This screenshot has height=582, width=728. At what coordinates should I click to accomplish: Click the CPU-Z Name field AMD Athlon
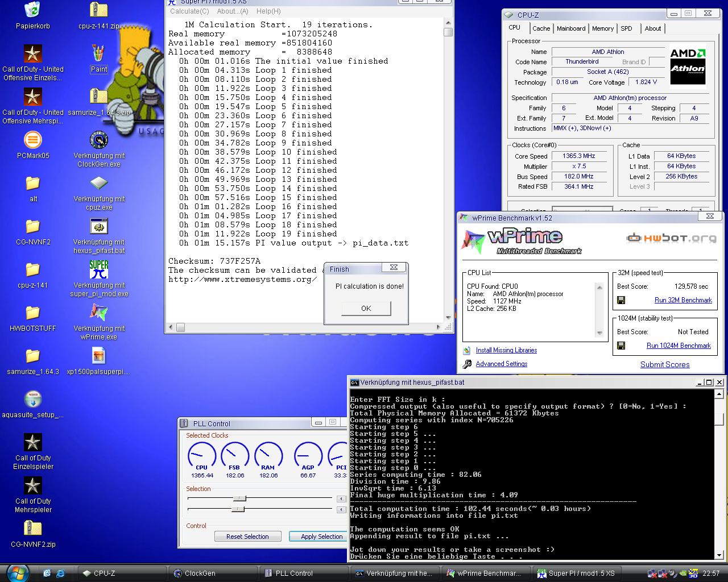(x=607, y=52)
